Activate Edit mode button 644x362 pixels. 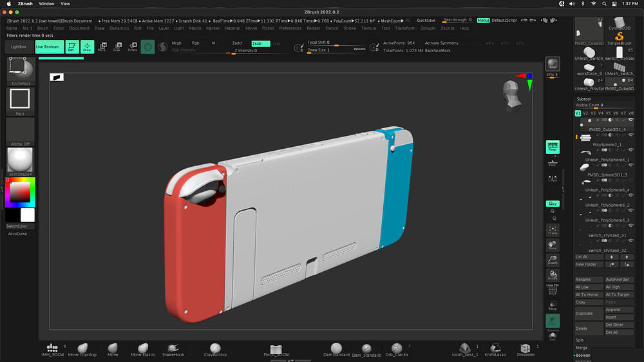[71, 47]
